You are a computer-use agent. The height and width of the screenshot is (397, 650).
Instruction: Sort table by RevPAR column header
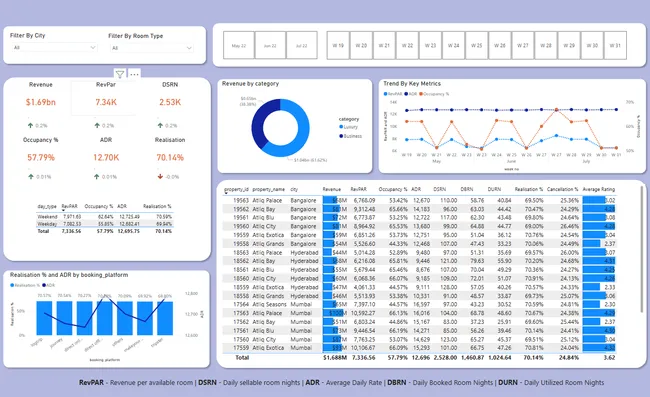(x=359, y=189)
